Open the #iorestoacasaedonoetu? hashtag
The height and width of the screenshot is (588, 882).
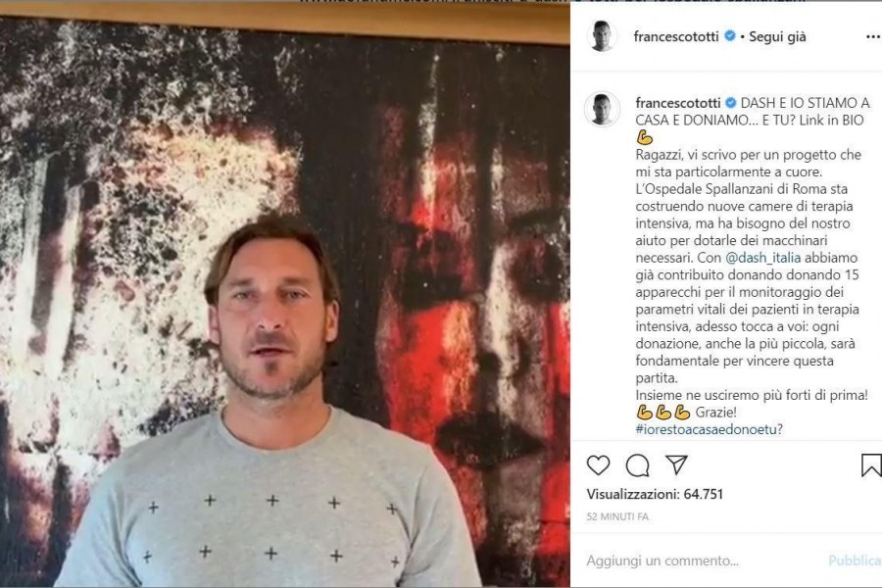point(709,429)
